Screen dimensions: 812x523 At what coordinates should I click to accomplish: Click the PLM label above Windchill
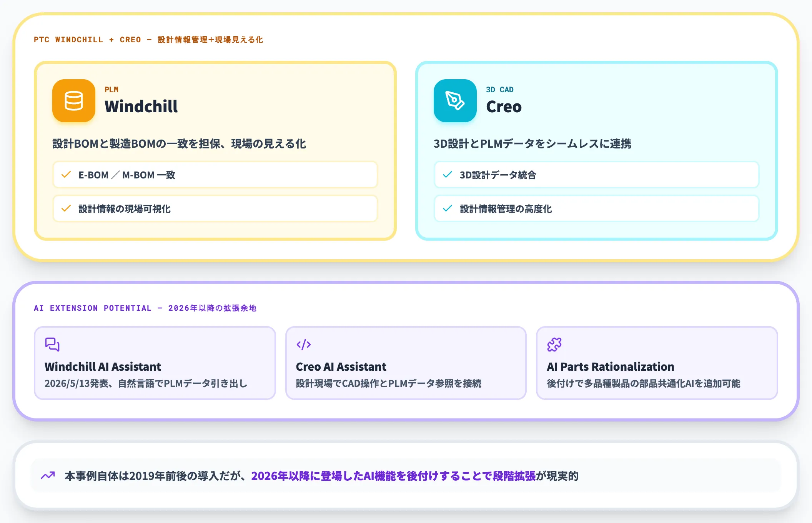[111, 90]
